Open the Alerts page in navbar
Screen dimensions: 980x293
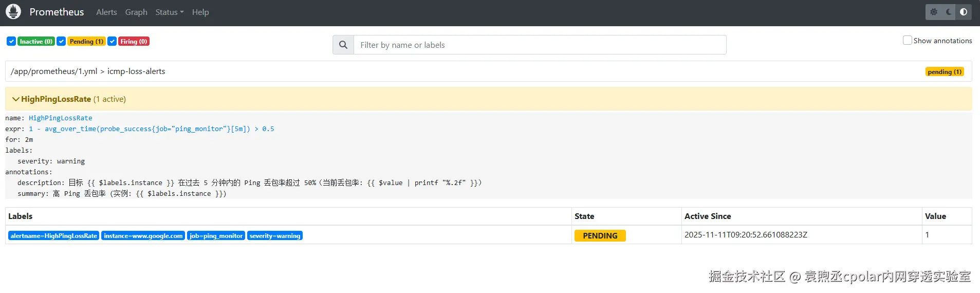point(106,12)
